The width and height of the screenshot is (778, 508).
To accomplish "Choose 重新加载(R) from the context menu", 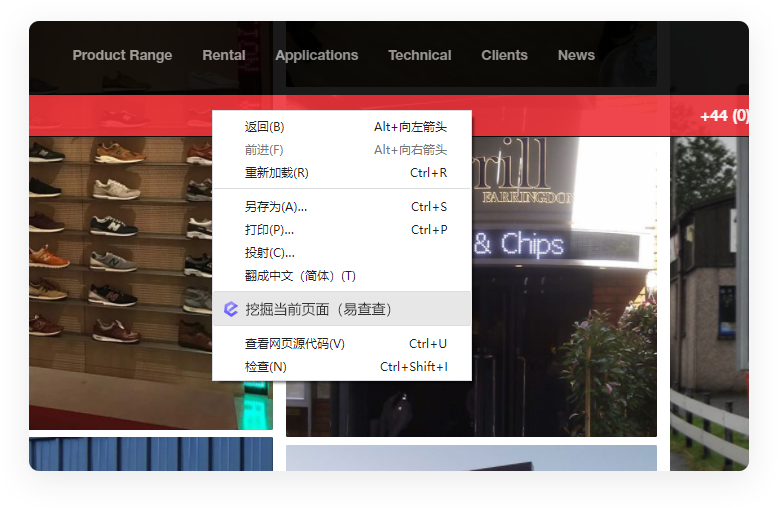I will [342, 173].
